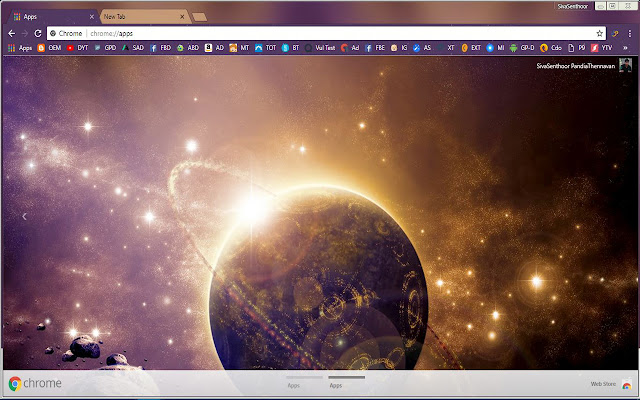640x400 pixels.
Task: Open the Apps shortcut in bookmarks bar
Action: click(20, 48)
